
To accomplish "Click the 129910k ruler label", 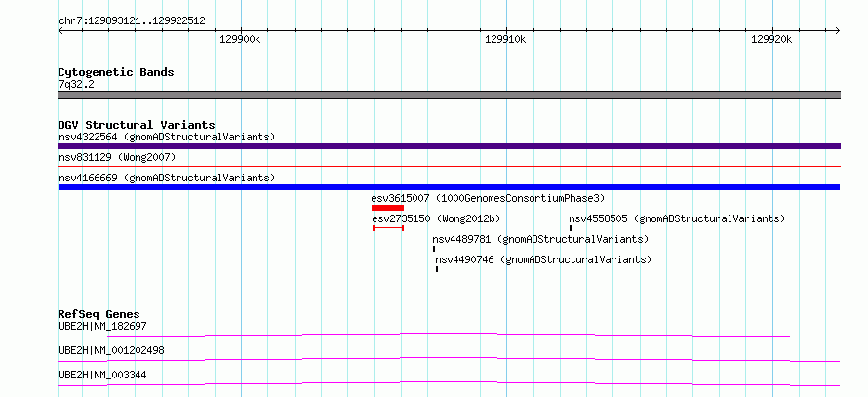I will click(x=505, y=39).
